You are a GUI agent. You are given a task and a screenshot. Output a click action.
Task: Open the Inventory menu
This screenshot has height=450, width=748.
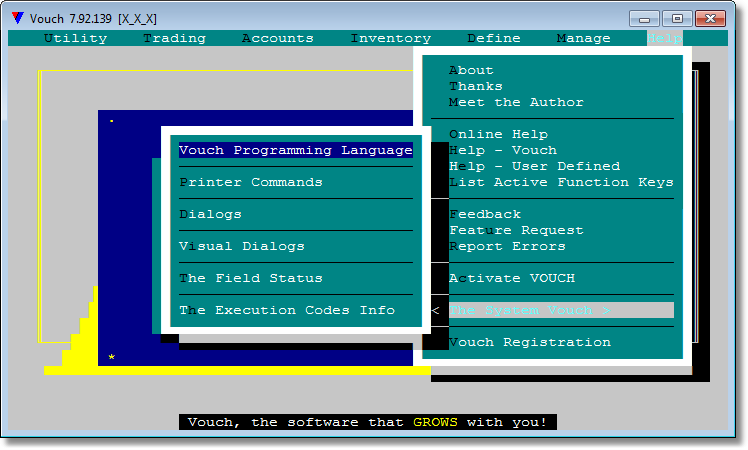(391, 38)
